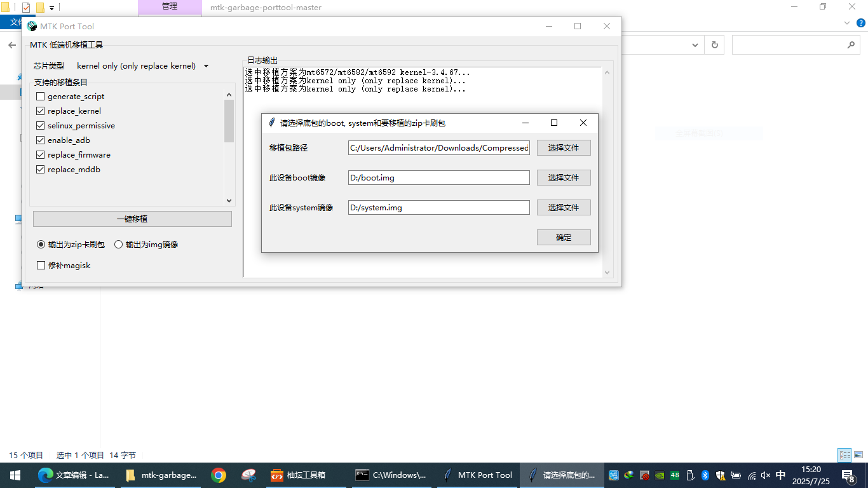Screen dimensions: 868x488
Task: Click the search magnifier in Explorer
Action: [851, 45]
